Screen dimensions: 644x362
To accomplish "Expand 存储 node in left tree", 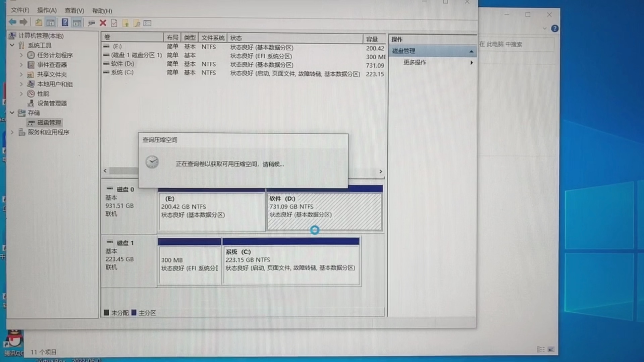I will pyautogui.click(x=12, y=112).
